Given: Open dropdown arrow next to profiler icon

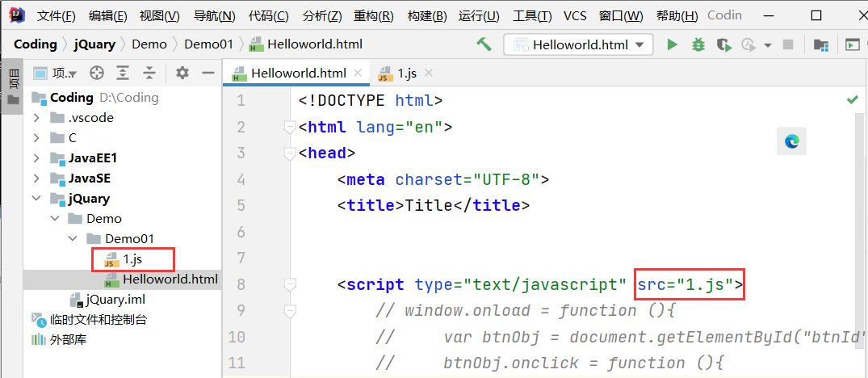Looking at the screenshot, I should click(767, 45).
